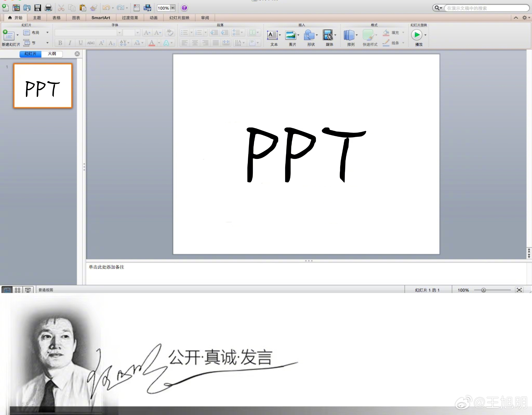The image size is (532, 415).
Task: Save the presentation with floppy icon
Action: pos(38,8)
